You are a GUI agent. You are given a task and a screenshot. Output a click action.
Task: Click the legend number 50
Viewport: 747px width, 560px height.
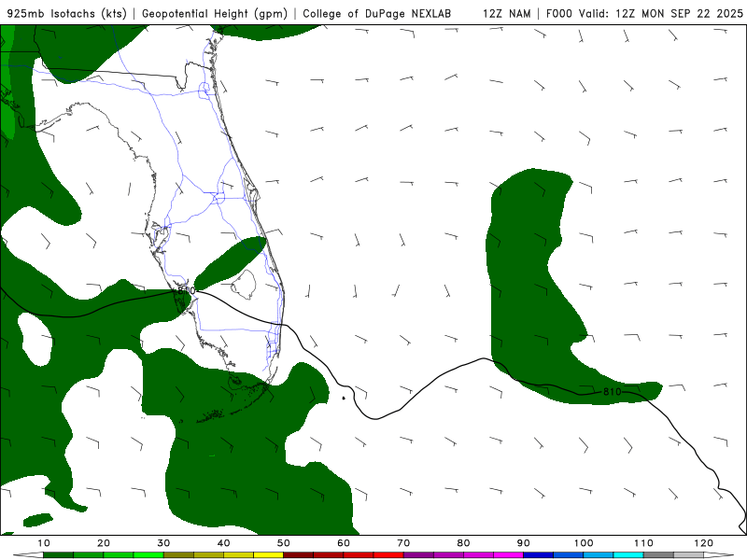click(284, 543)
